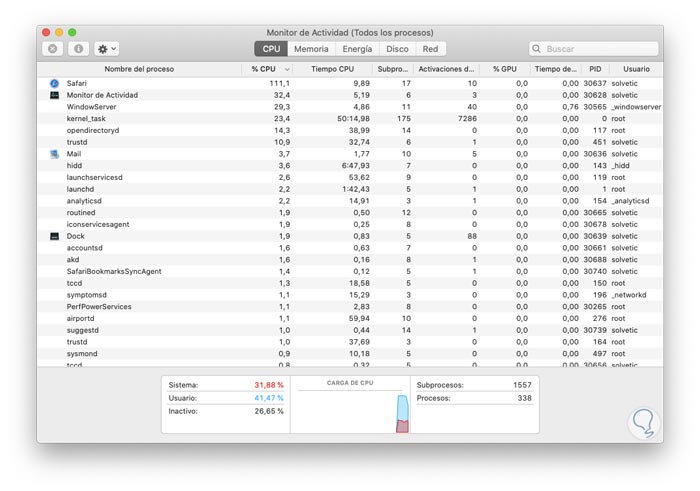
Task: Click the Sistema 31,88 % value
Action: [269, 385]
